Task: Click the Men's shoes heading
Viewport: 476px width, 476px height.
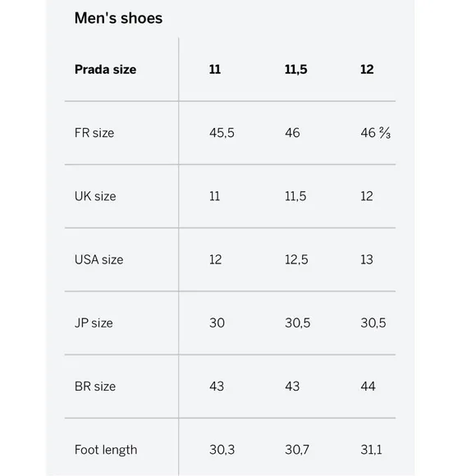Action: pos(118,18)
